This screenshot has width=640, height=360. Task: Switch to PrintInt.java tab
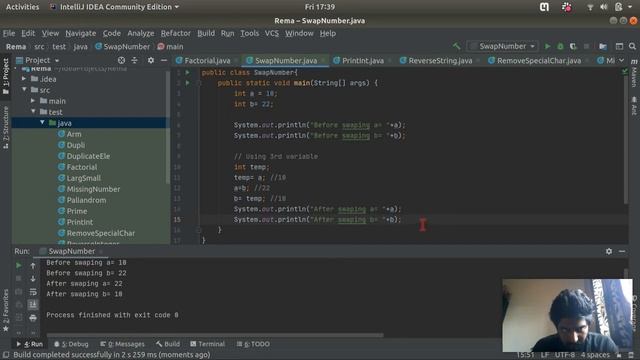coord(362,60)
